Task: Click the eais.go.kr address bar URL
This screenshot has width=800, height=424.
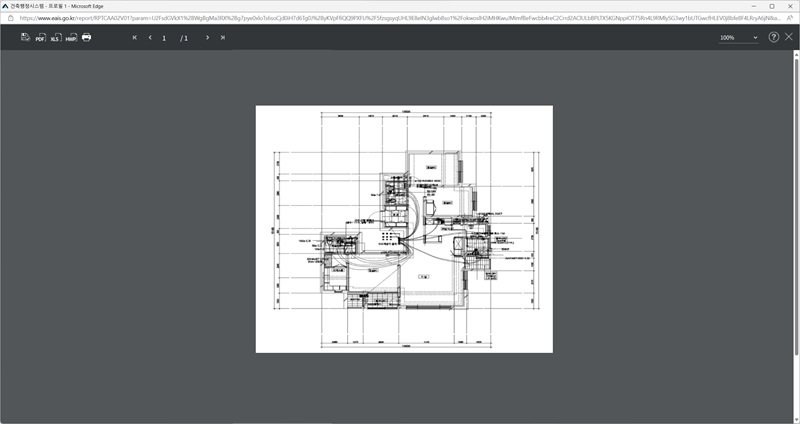Action: pos(399,17)
